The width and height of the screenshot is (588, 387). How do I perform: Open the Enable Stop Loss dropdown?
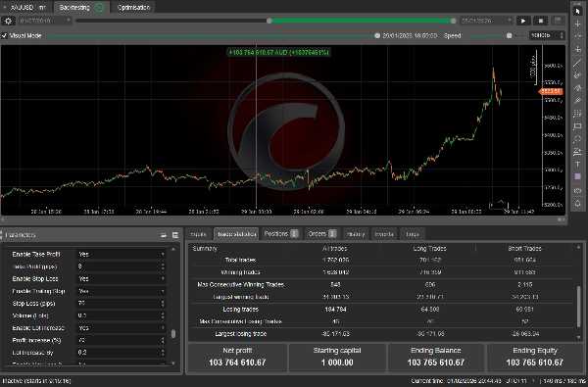[121, 279]
